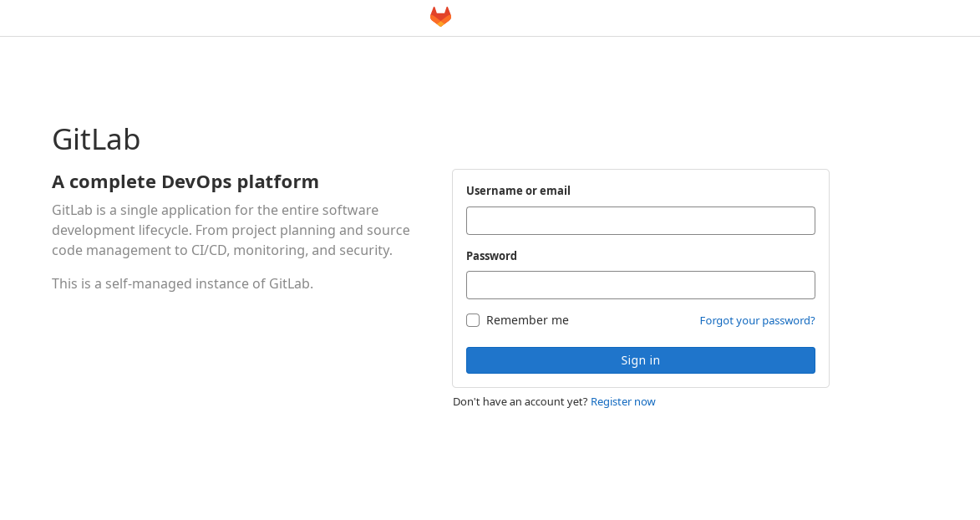This screenshot has width=980, height=520.
Task: Follow the Forgot your password? link
Action: (757, 320)
